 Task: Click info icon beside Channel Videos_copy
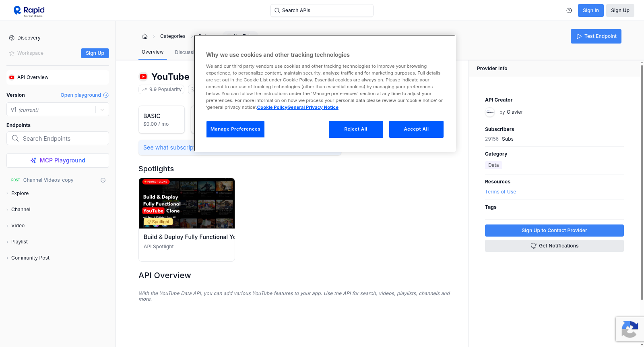pyautogui.click(x=103, y=180)
